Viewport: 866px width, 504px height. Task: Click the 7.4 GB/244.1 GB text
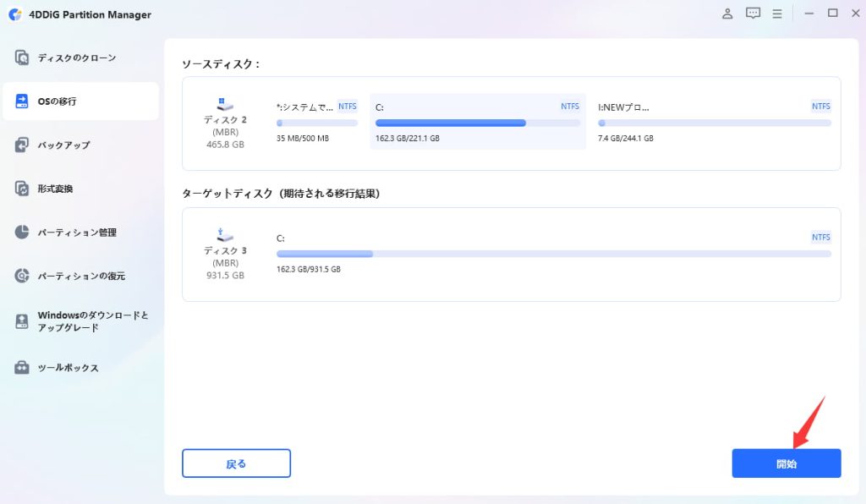coord(626,138)
